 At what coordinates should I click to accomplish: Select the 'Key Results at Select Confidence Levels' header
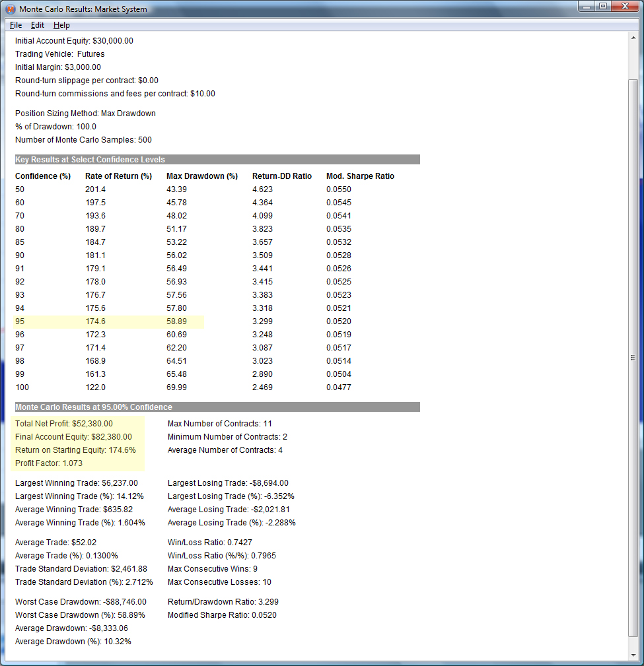pyautogui.click(x=217, y=159)
